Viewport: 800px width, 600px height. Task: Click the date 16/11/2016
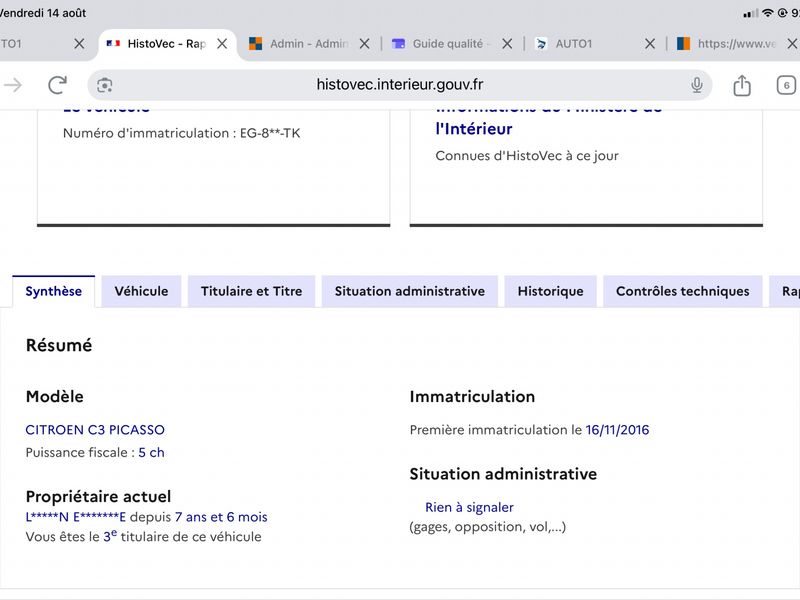(617, 430)
